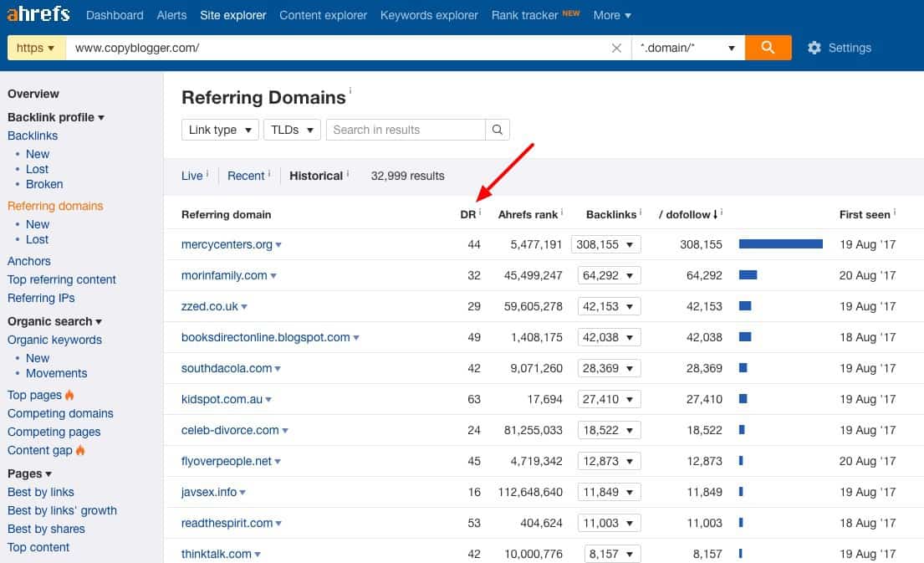
Task: Click the Search in results field
Action: (406, 130)
